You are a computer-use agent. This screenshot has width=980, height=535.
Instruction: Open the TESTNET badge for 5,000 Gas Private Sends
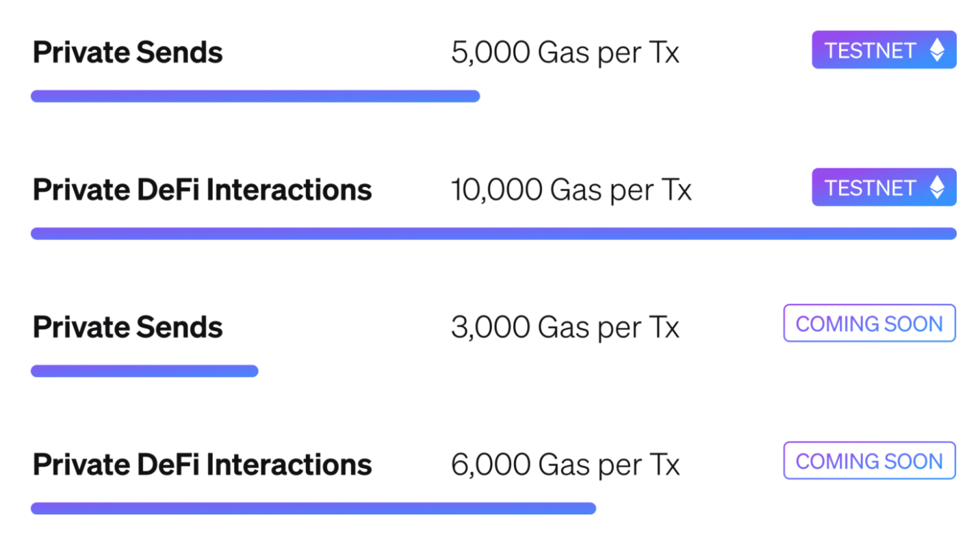coord(884,50)
